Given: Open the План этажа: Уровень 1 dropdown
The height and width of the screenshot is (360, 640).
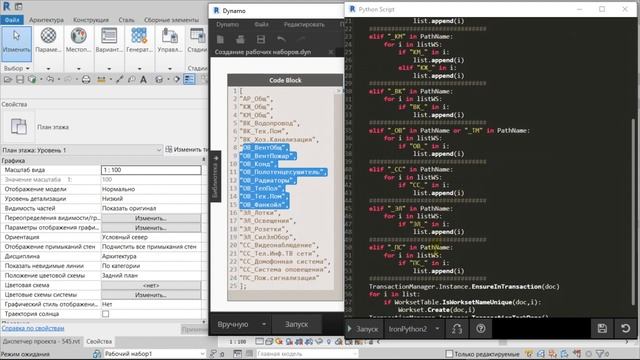Looking at the screenshot, I should point(81,150).
